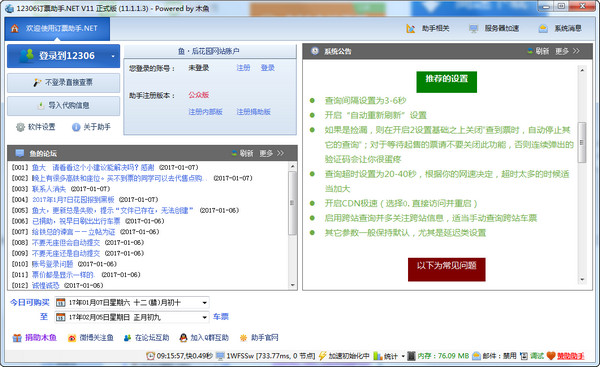The height and width of the screenshot is (367, 600).
Task: Select the 欢迎使用订票助手.NET tab
Action: [x=57, y=29]
